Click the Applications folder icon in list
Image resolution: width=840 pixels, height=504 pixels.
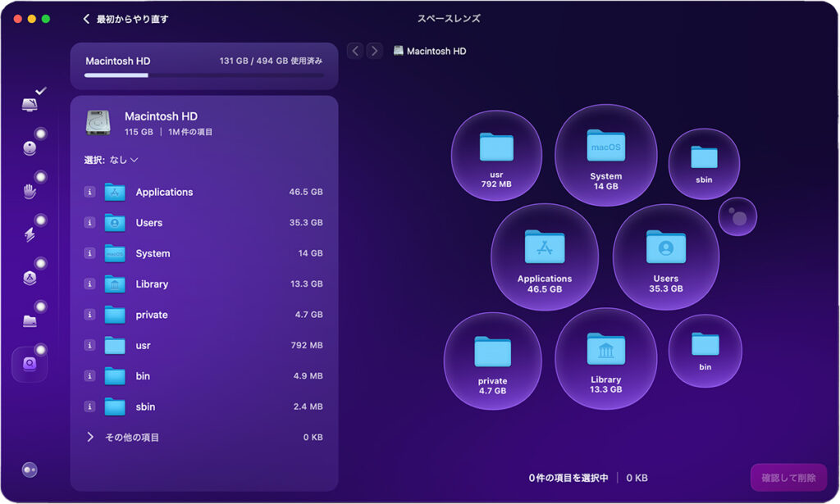tap(115, 192)
